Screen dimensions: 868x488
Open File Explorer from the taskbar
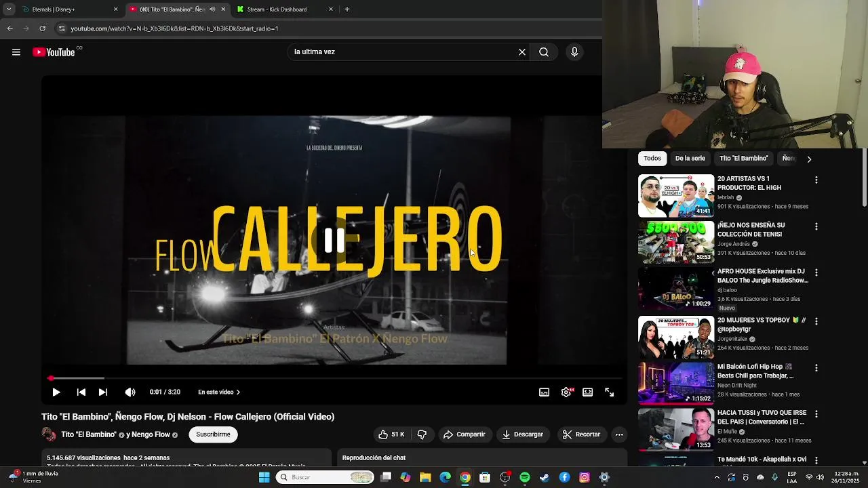coord(425,478)
